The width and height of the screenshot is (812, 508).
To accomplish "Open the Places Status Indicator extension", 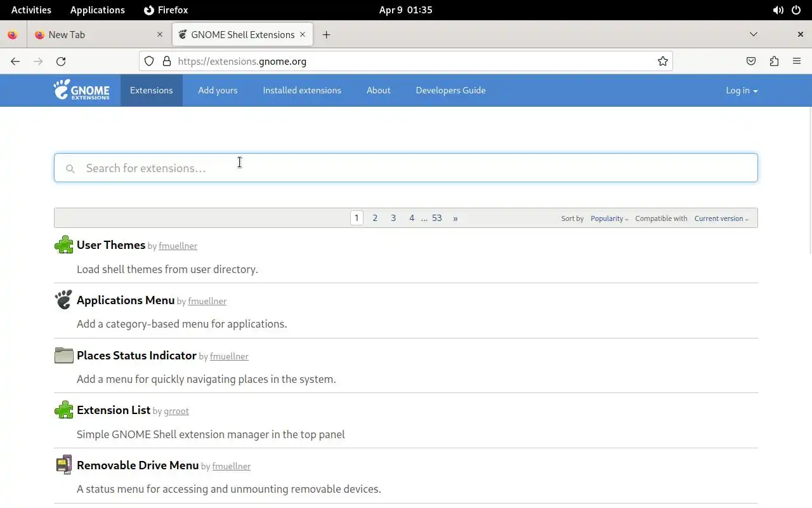I will pos(136,356).
